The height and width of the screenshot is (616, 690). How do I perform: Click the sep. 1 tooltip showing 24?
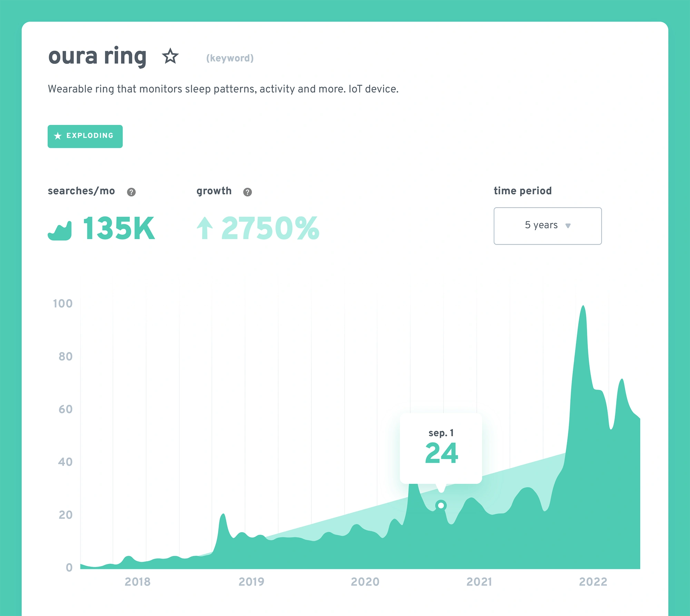(441, 448)
